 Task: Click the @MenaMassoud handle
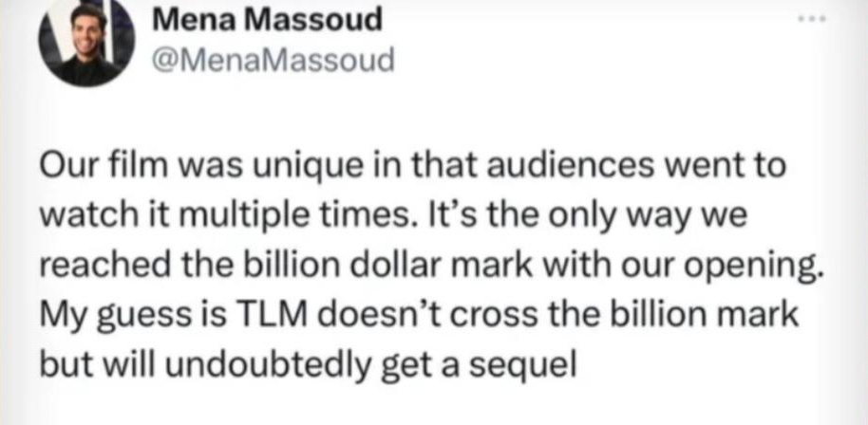click(x=272, y=61)
